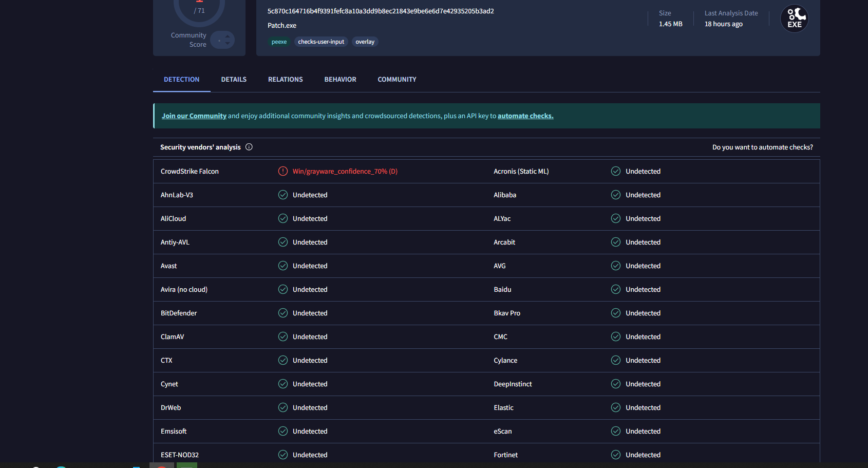
Task: Upvote the Community Score with the up arrow
Action: coord(228,36)
